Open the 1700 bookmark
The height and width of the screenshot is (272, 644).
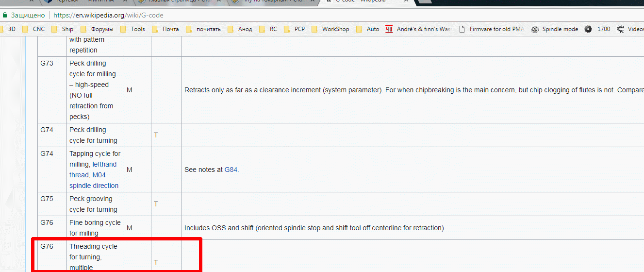[x=597, y=29]
